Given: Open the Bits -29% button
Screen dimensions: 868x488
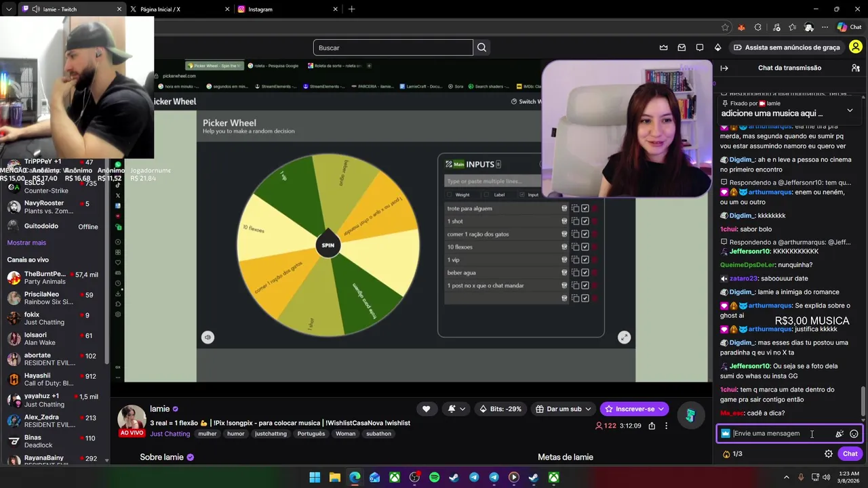Looking at the screenshot, I should pos(500,409).
